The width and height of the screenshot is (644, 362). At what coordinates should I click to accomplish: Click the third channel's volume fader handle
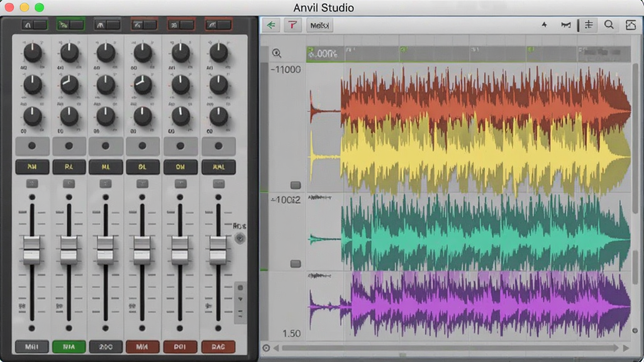106,250
